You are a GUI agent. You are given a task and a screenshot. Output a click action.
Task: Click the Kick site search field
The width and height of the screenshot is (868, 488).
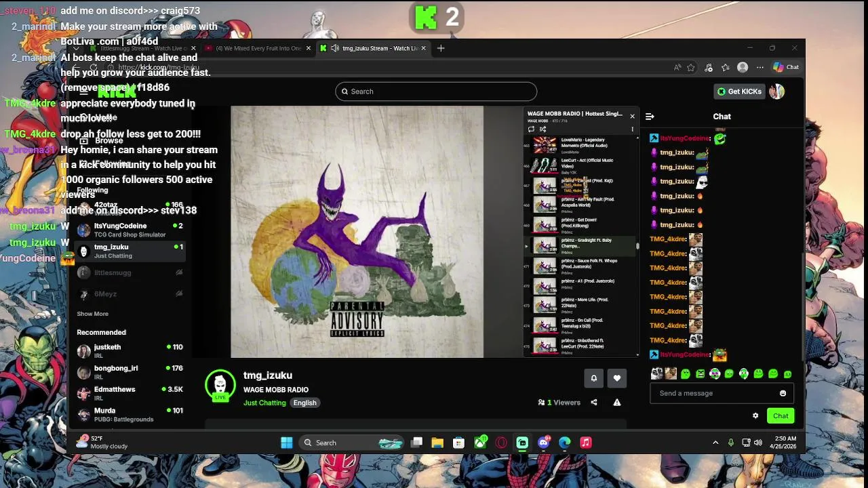436,91
